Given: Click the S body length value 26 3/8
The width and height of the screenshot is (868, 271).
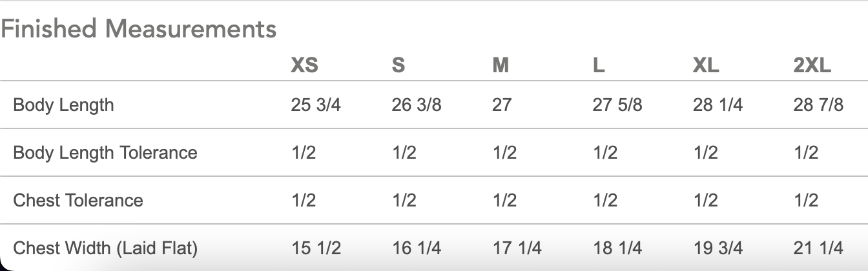Looking at the screenshot, I should (x=417, y=105).
